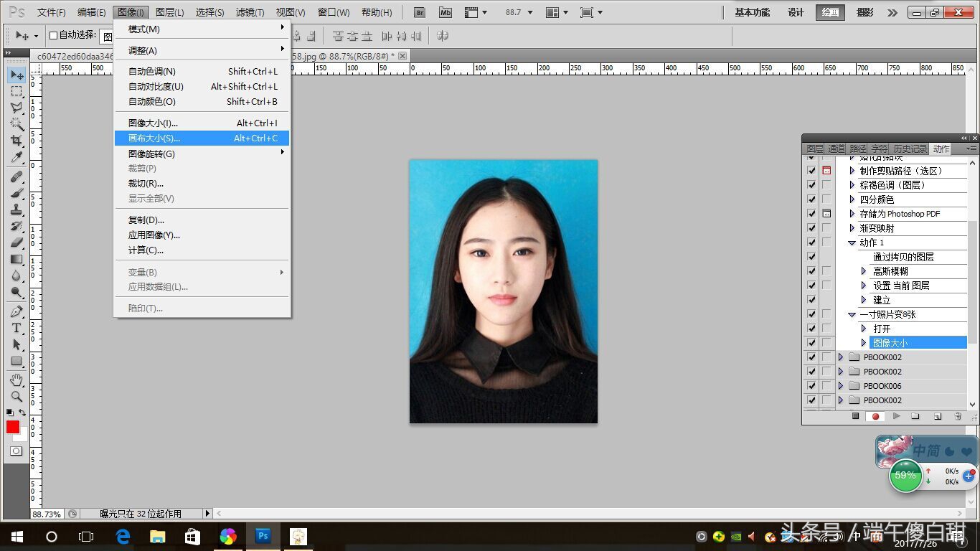Switch to the 历史记录 panel tab
The width and height of the screenshot is (980, 551).
(x=910, y=149)
